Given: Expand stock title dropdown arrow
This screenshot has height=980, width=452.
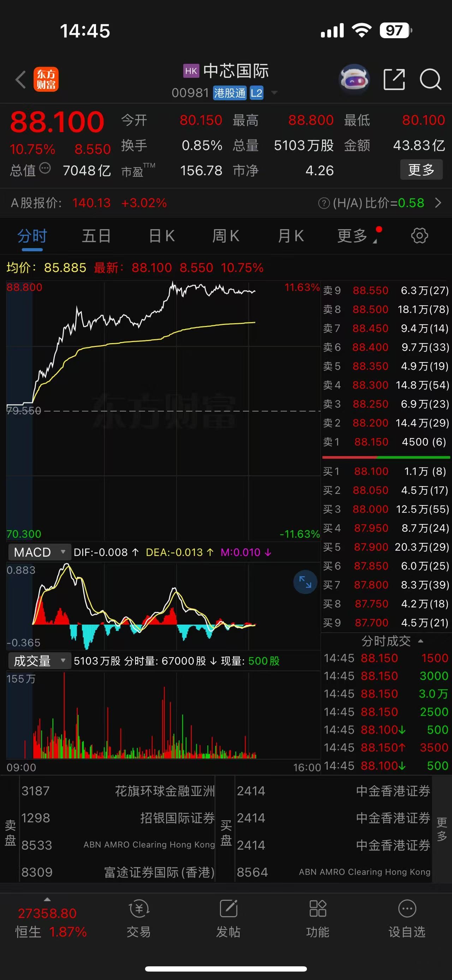Looking at the screenshot, I should coord(274,93).
